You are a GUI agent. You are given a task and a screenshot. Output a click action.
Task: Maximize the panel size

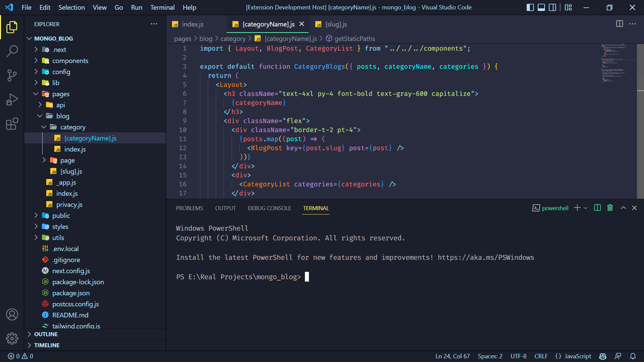(623, 208)
